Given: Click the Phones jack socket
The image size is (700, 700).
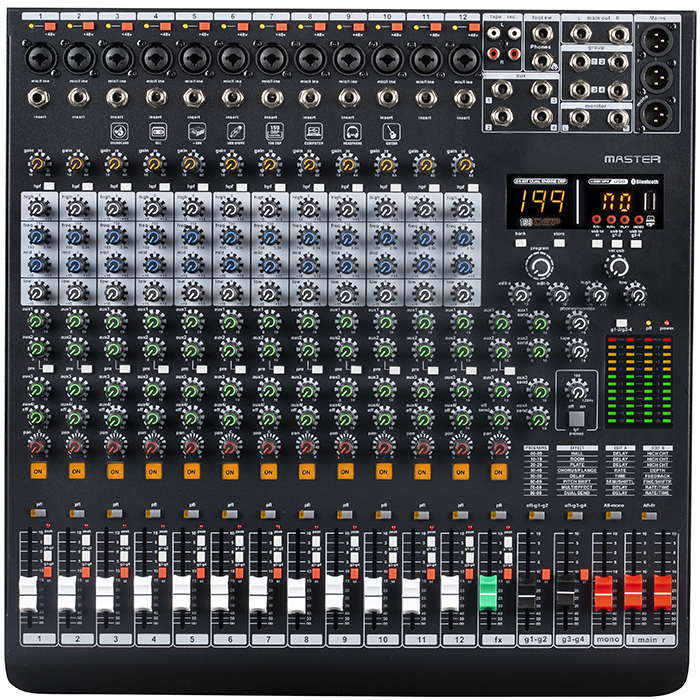Looking at the screenshot, I should (542, 62).
